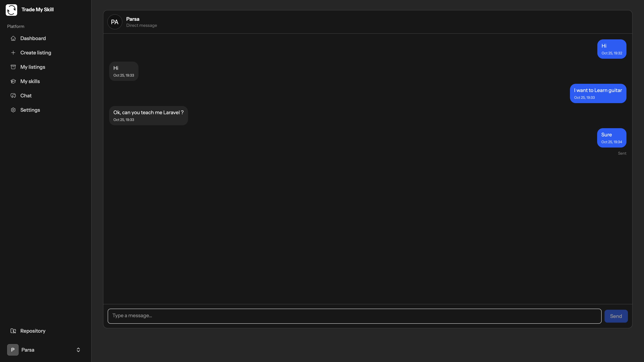
Task: Click the My listings archive icon
Action: [x=13, y=67]
